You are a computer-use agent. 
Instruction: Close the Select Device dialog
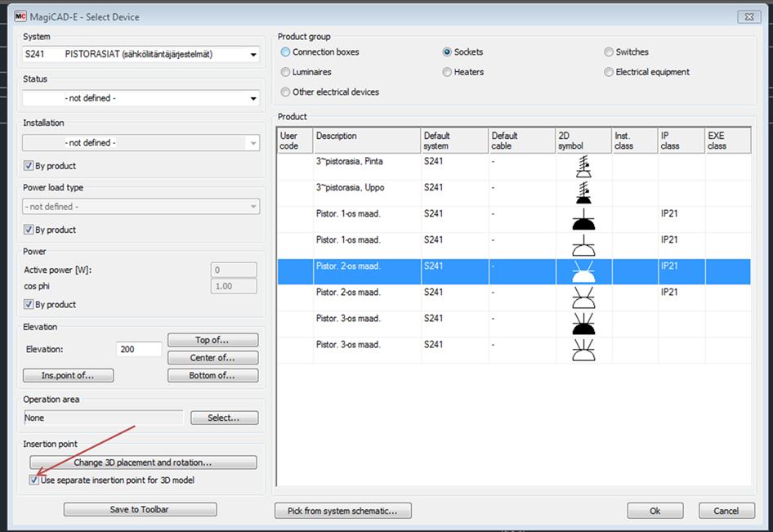tap(749, 17)
